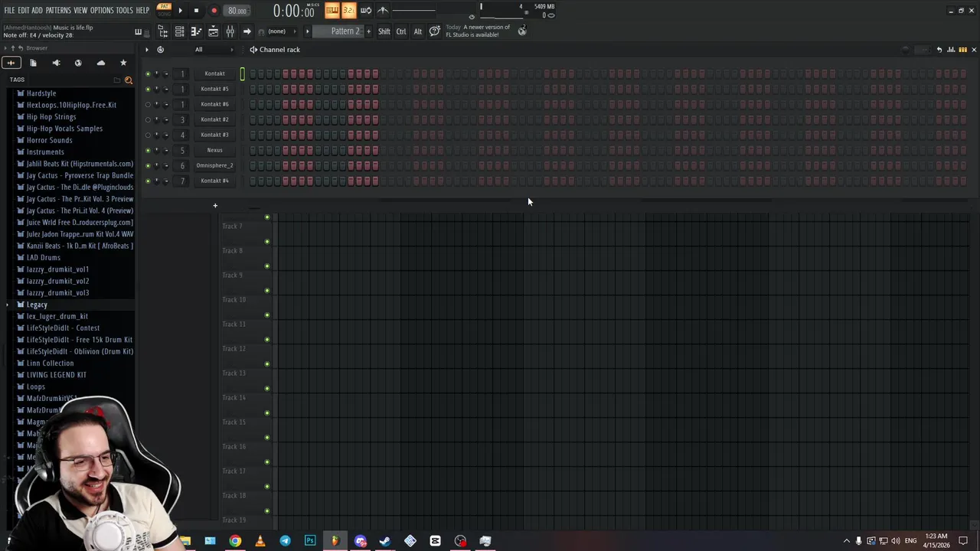Expand the Legacy folder in browser

coord(8,305)
